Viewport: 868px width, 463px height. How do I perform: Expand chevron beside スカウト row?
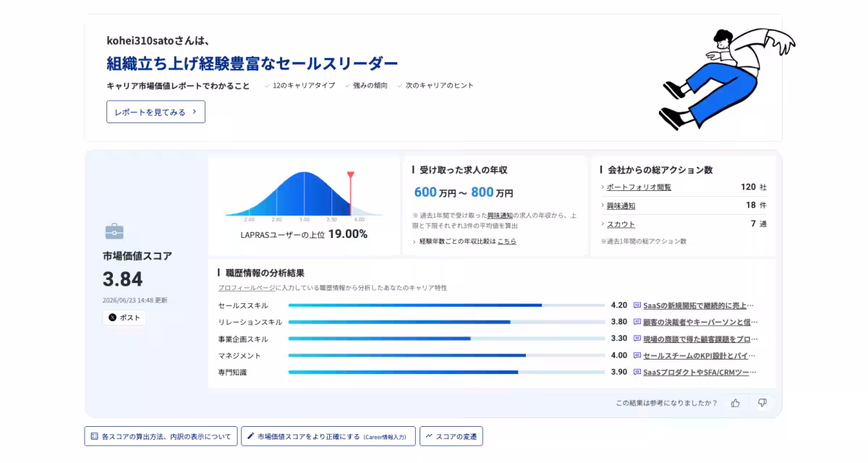pos(602,224)
